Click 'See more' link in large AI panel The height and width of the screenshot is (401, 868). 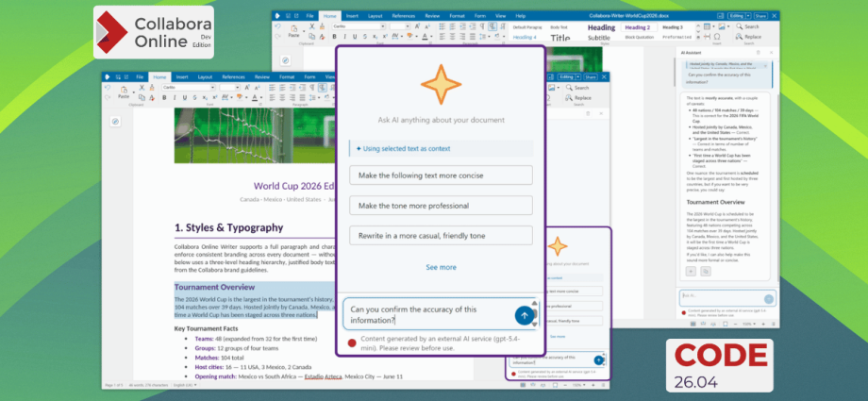442,267
